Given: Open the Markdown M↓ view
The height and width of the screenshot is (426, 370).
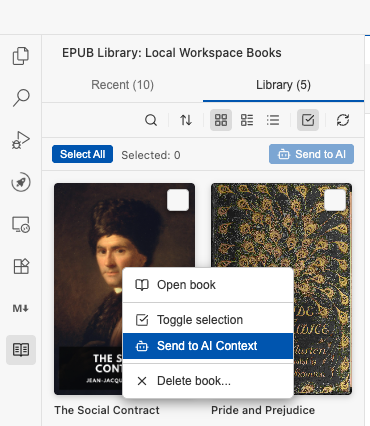Looking at the screenshot, I should (21, 308).
